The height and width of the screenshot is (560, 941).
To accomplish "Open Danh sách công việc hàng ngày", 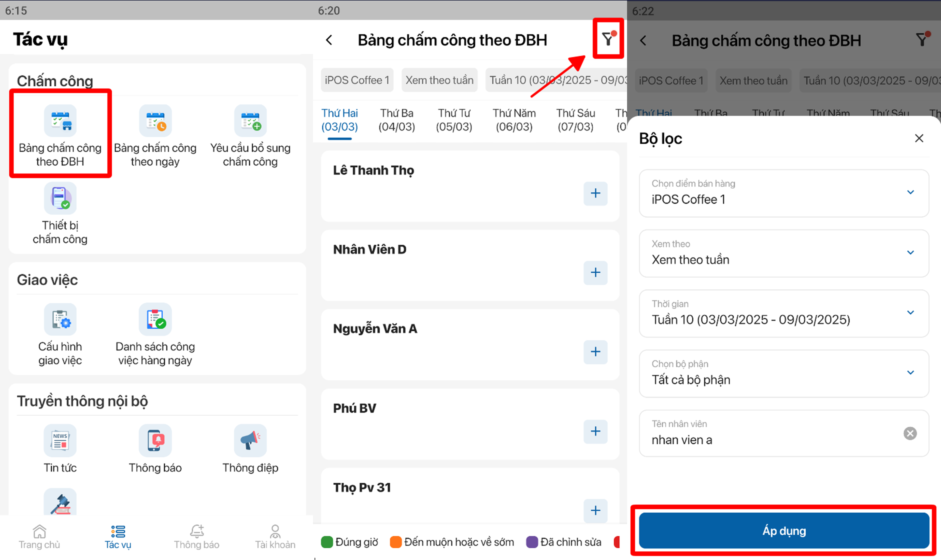I will point(155,319).
